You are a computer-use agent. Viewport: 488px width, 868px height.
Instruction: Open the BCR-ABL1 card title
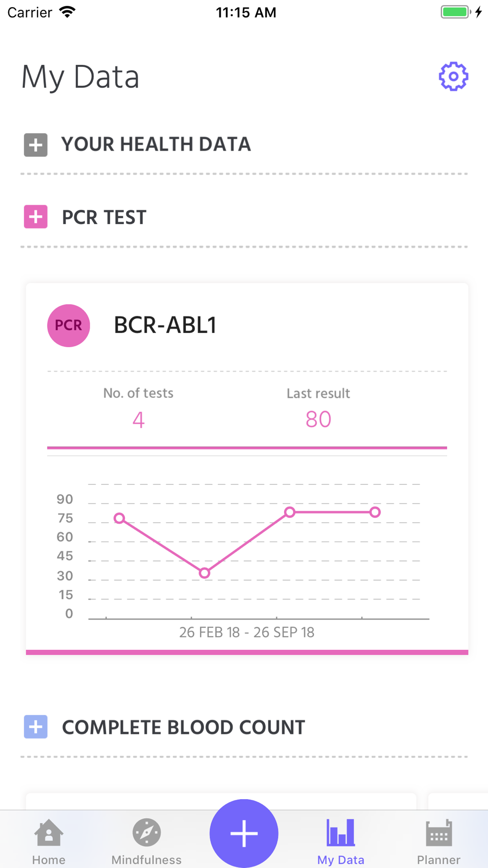coord(165,325)
